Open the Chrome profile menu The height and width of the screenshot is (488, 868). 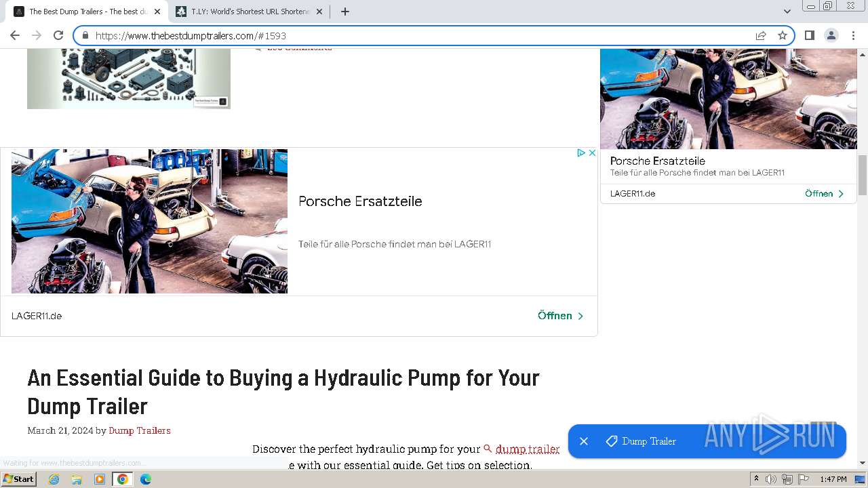831,35
